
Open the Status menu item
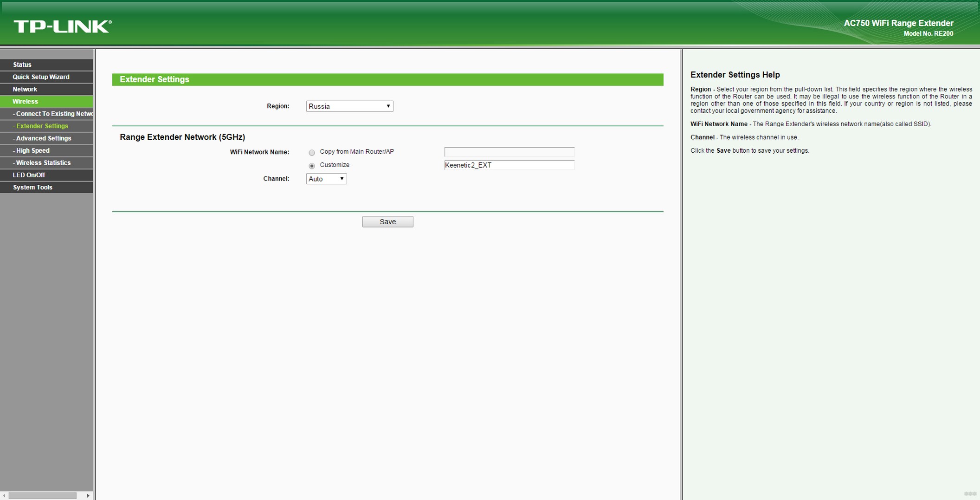coord(46,65)
